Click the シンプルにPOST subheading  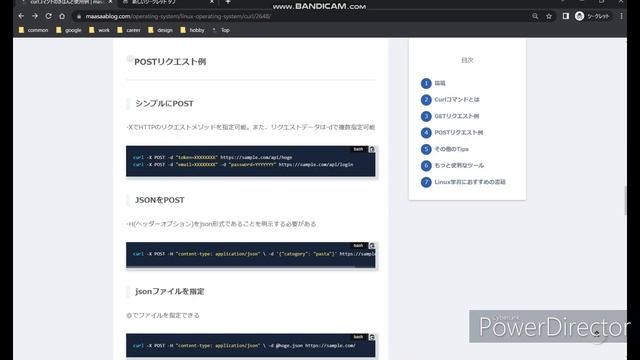164,104
